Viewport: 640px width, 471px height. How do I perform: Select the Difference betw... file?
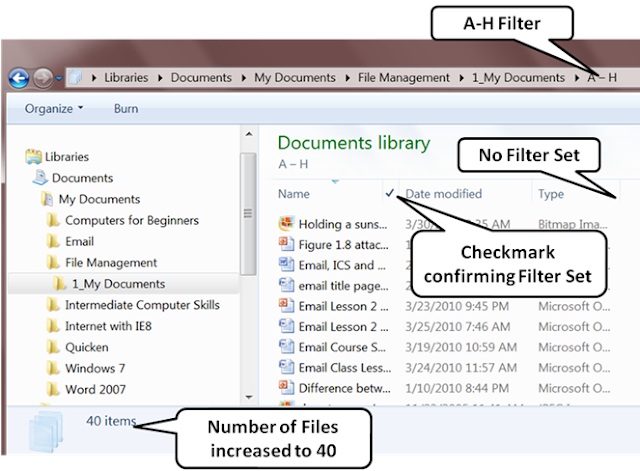344,388
